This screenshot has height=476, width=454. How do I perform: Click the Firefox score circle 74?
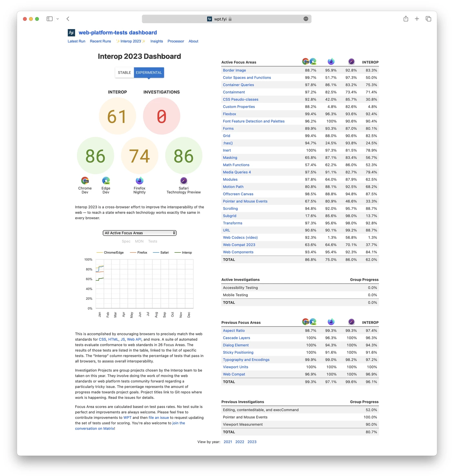click(139, 156)
